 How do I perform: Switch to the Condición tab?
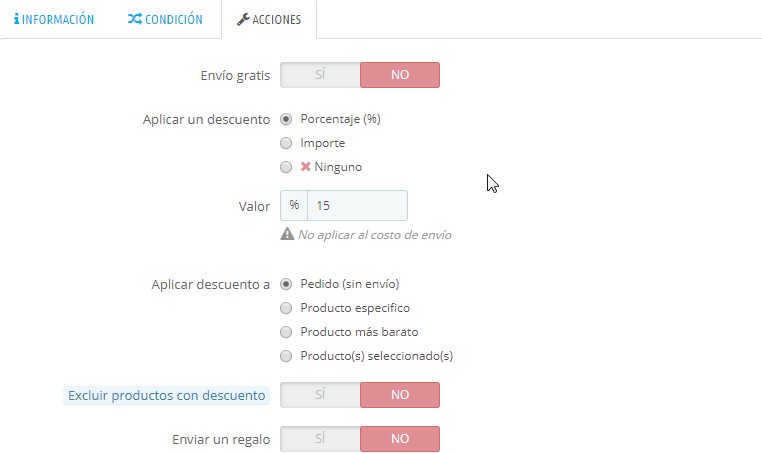(165, 19)
